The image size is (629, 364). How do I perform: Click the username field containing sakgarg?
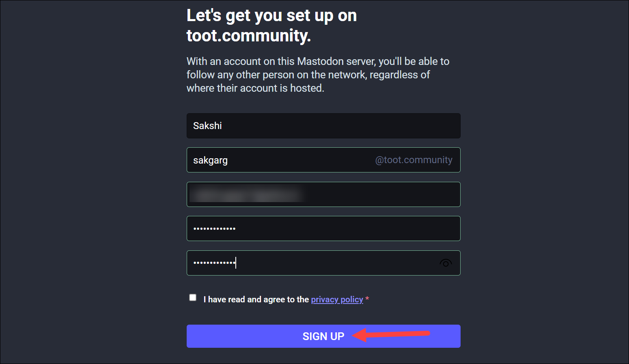tap(323, 160)
